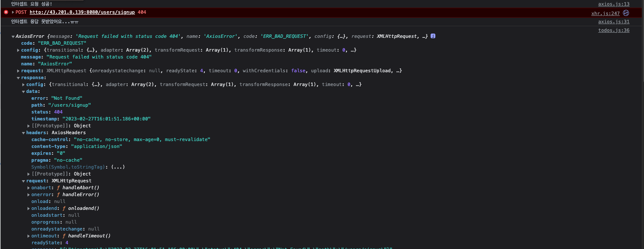This screenshot has height=249, width=644.
Task: Collapse the AxiosError object
Action: 13,37
